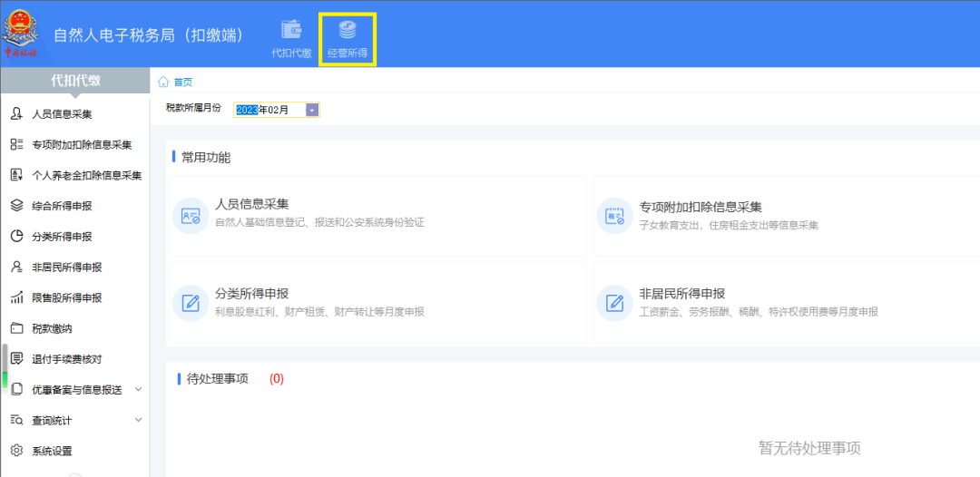Screen dimensions: 980x477
Task: Click the 专项附加扣除信息采集 sidebar list icon
Action: point(17,144)
